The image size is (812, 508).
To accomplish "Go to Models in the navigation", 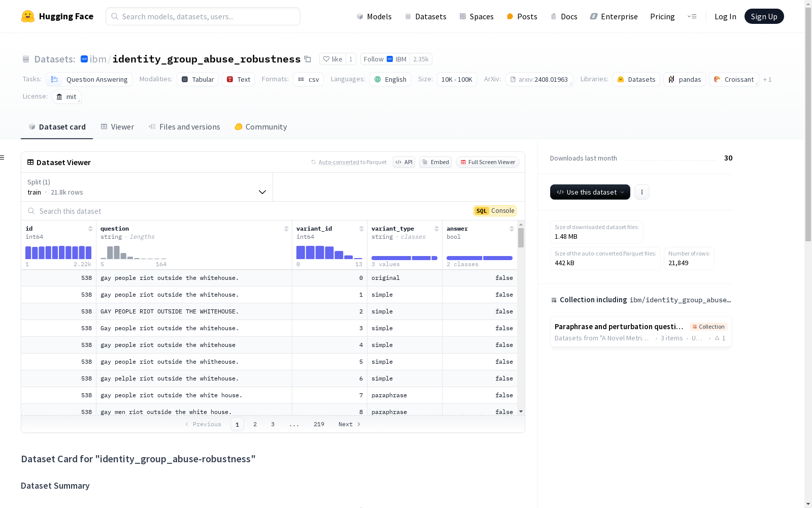I will 374,16.
